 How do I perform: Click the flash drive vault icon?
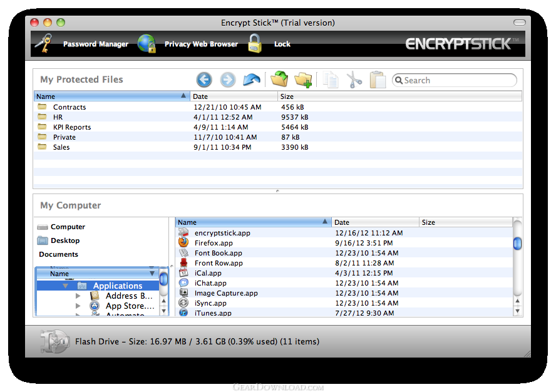[x=54, y=341]
